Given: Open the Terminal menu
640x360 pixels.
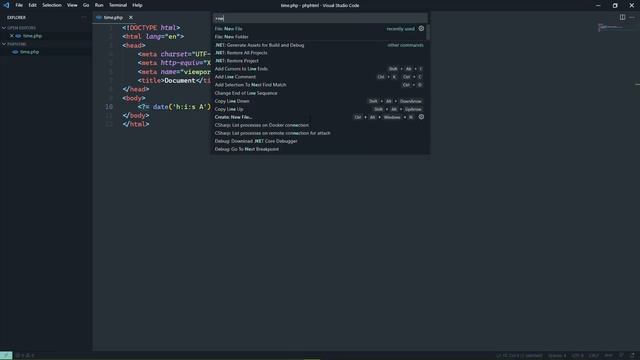Looking at the screenshot, I should pos(118,5).
